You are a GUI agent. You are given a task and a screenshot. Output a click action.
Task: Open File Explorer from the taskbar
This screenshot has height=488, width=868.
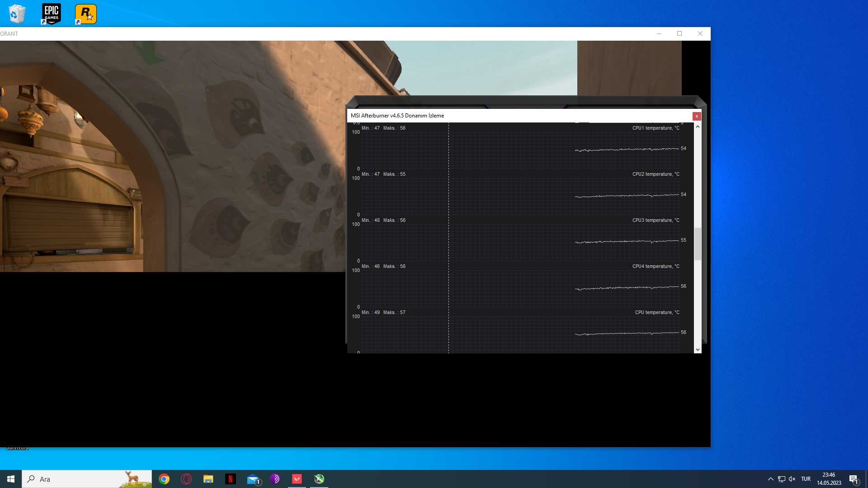click(208, 479)
